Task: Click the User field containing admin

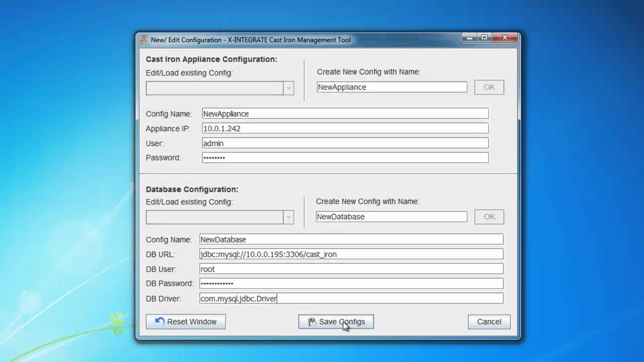Action: click(x=345, y=143)
